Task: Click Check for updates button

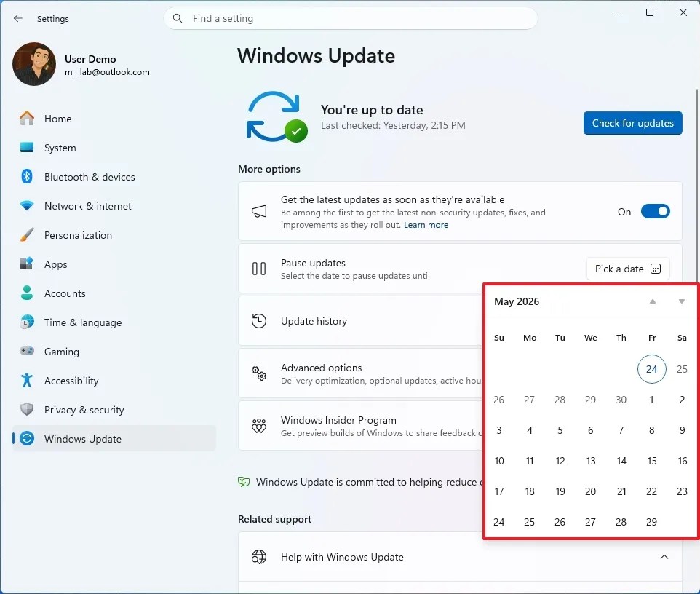Action: click(632, 123)
